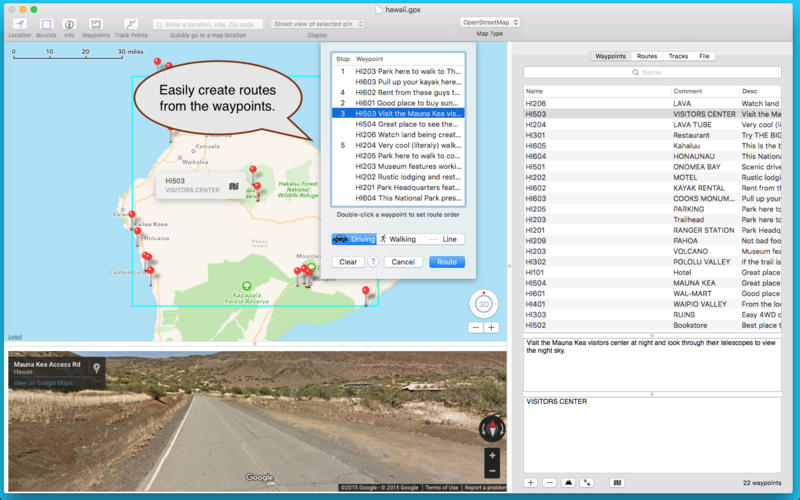
Task: Click the Bounds toolbar icon
Action: click(x=46, y=23)
